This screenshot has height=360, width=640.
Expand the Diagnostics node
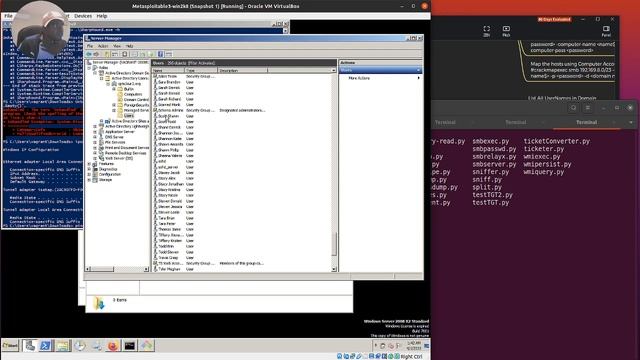point(89,169)
